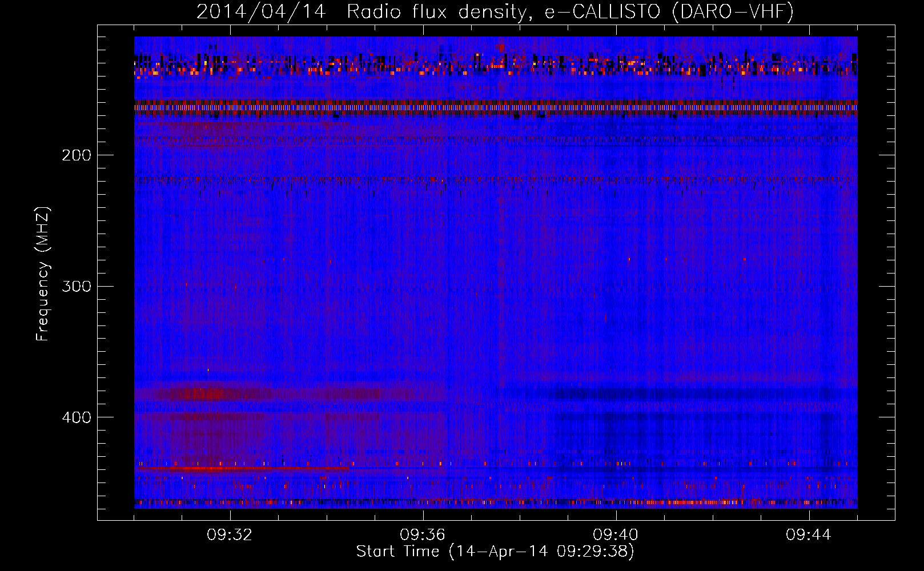924x571 pixels.
Task: Click the 09:44 time tick label
Action: click(x=809, y=535)
